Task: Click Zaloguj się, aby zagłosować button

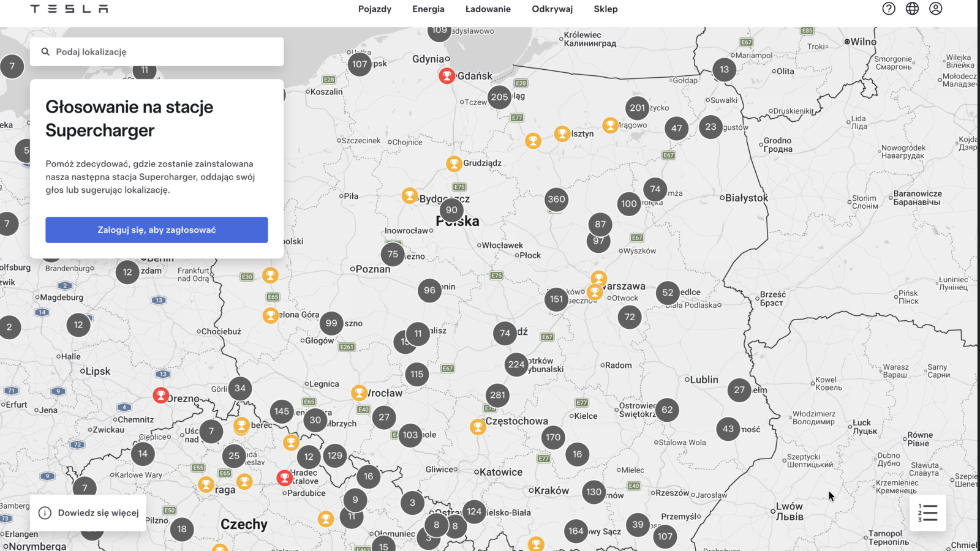Action: coord(157,230)
